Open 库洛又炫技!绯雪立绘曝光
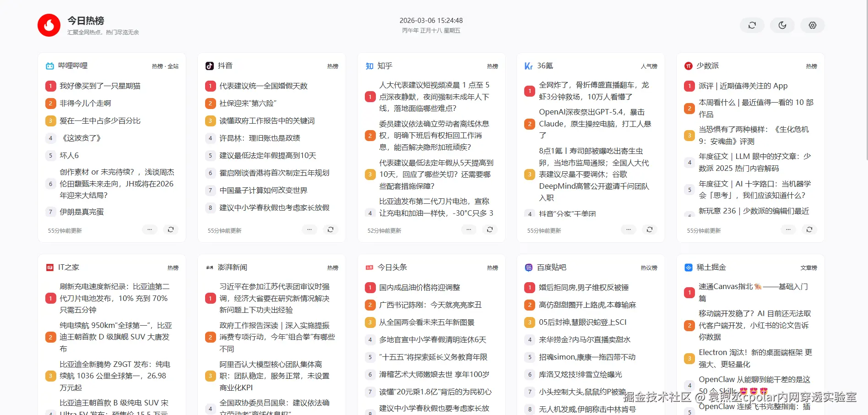This screenshot has width=868, height=415. (580, 375)
